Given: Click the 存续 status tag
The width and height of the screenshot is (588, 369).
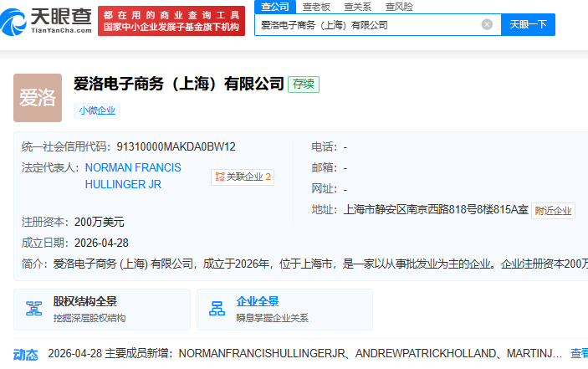Looking at the screenshot, I should coord(304,84).
